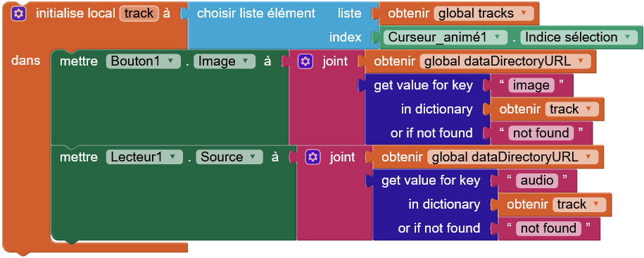Open track variable dropdown in audio dictionary lookup
The image size is (644, 258).
579,204
